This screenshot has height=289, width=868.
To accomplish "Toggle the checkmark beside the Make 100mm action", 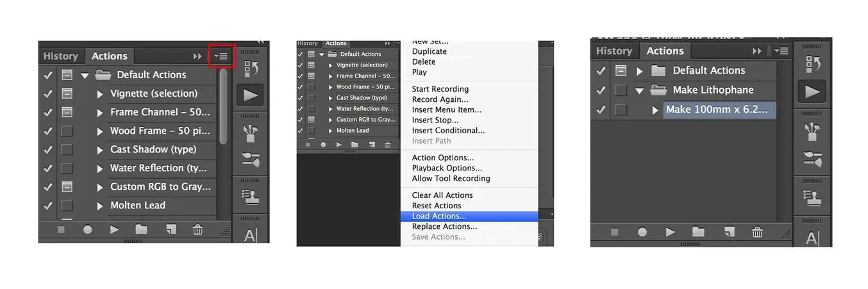I will pyautogui.click(x=601, y=110).
